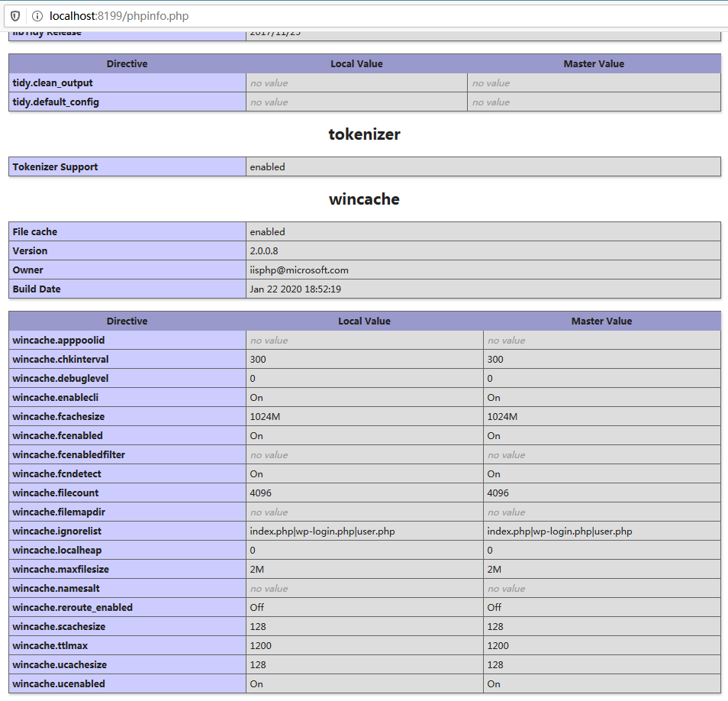Screen dimensions: 728x701
Task: Select the wincache.localheap directive
Action: (x=127, y=550)
